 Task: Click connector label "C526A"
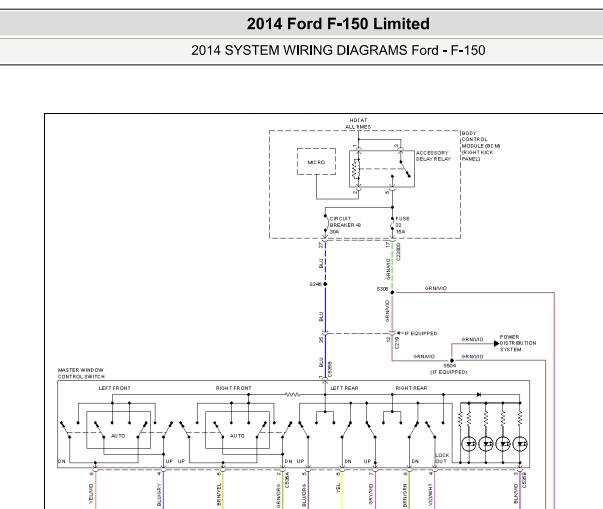click(x=287, y=481)
